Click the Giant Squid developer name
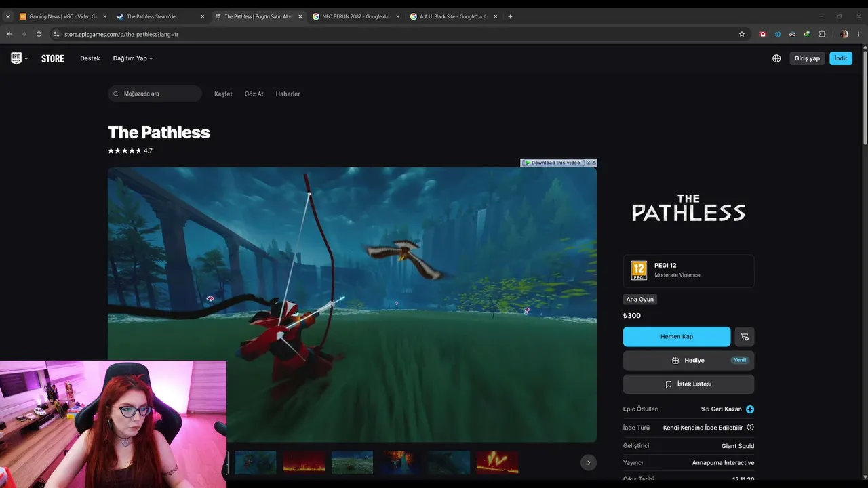This screenshot has height=488, width=868. (738, 446)
